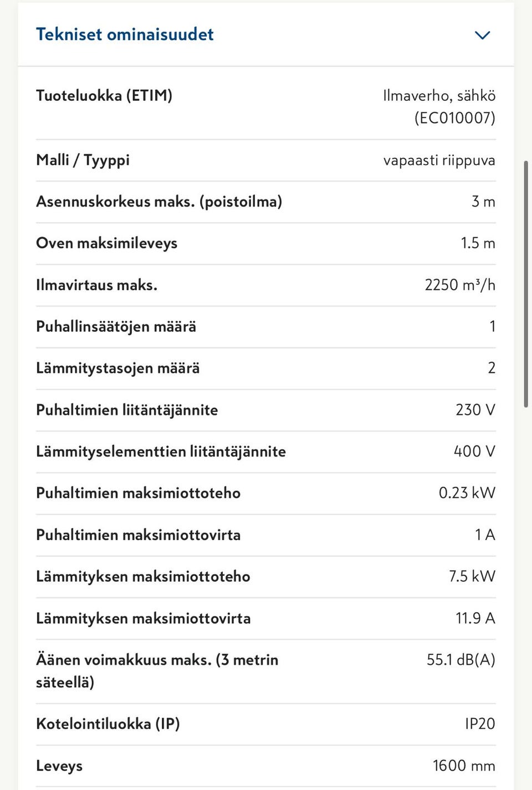Click the Asennuskorkeus maks. (poistoilma) label

159,202
